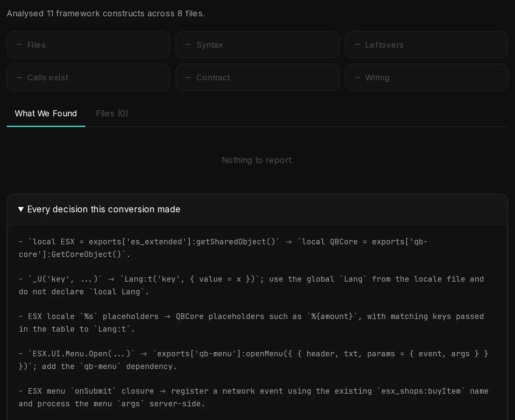The height and width of the screenshot is (420, 515).
Task: Switch to the Files (0) tab
Action: (112, 114)
